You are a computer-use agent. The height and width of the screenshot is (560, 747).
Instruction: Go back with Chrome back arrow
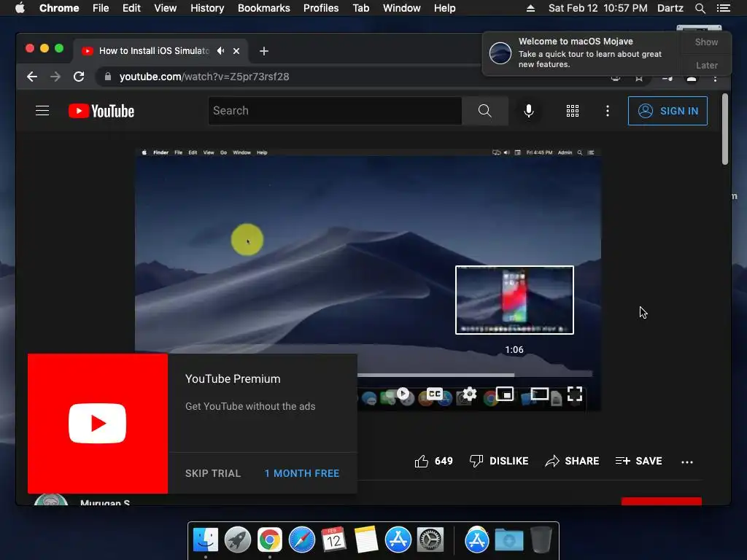[x=32, y=77]
